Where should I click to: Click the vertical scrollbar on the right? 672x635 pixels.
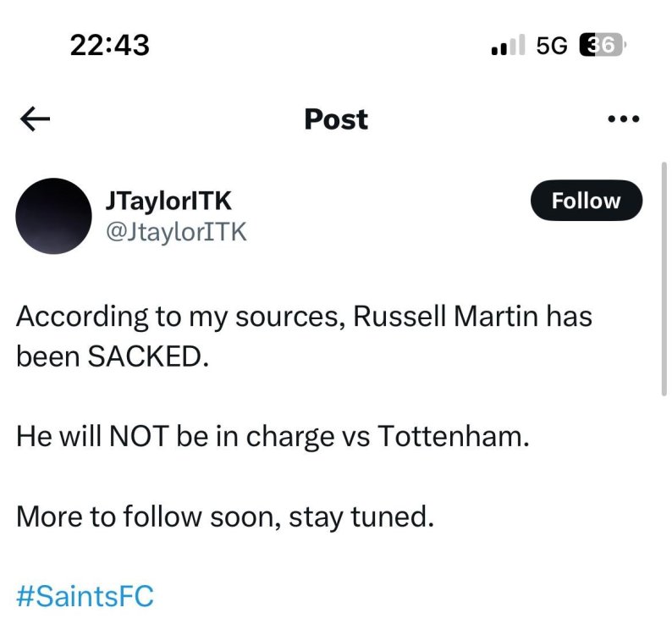(663, 279)
